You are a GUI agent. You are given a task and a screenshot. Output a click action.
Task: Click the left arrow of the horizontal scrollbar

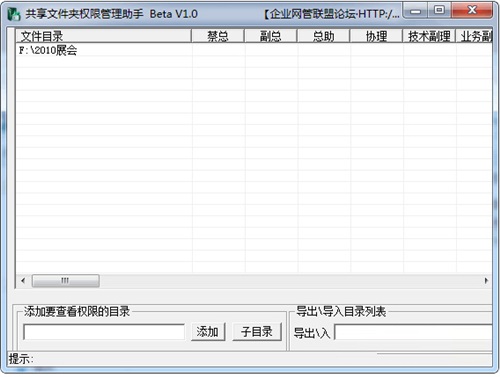pyautogui.click(x=23, y=281)
